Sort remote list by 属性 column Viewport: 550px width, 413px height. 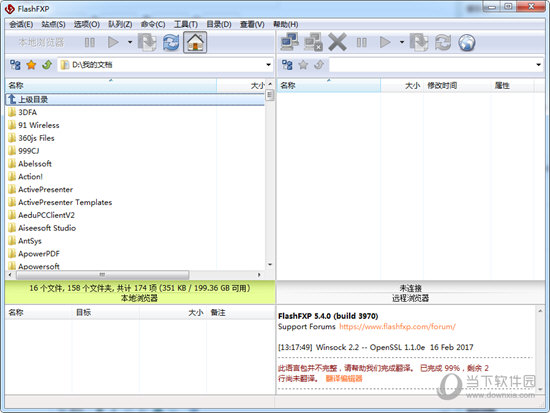coord(512,86)
